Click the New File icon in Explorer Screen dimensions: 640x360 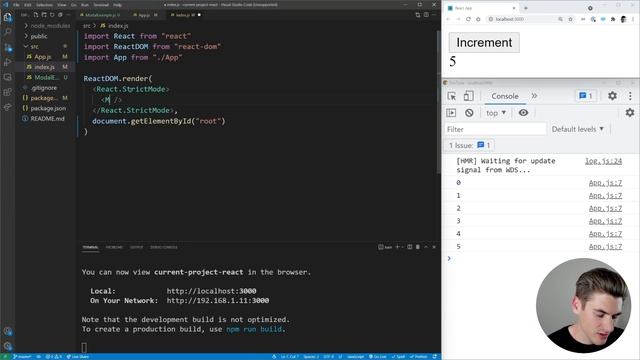click(36, 15)
